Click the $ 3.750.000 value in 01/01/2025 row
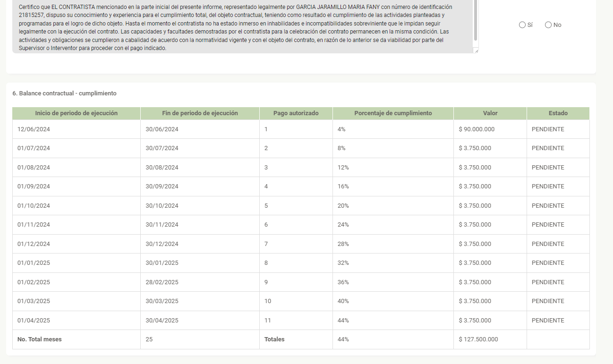This screenshot has width=613, height=364. (x=490, y=263)
